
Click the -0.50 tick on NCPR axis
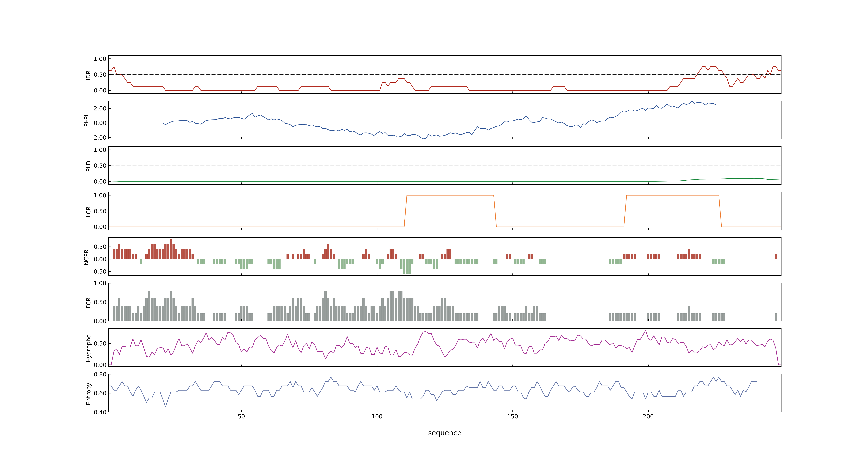pyautogui.click(x=99, y=271)
